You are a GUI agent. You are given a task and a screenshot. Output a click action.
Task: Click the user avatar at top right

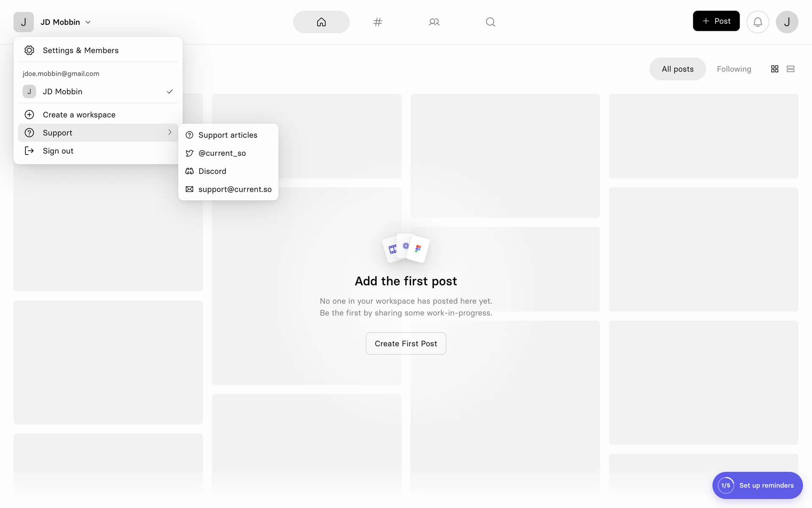(787, 22)
